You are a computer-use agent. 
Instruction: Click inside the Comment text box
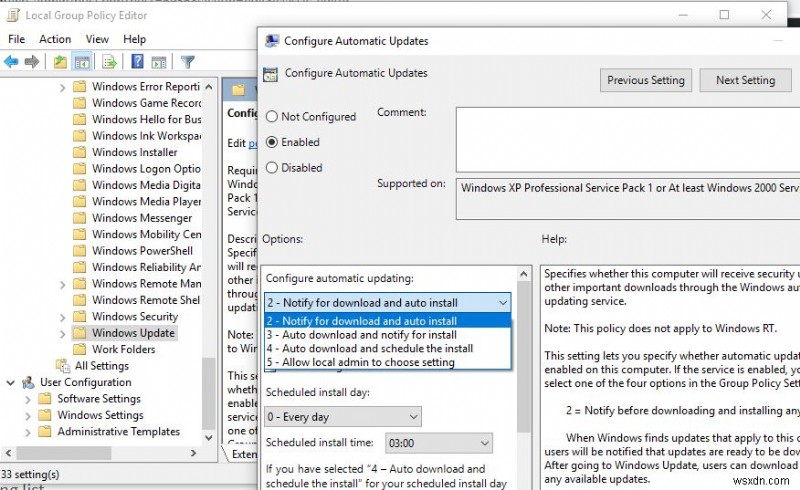click(x=628, y=139)
